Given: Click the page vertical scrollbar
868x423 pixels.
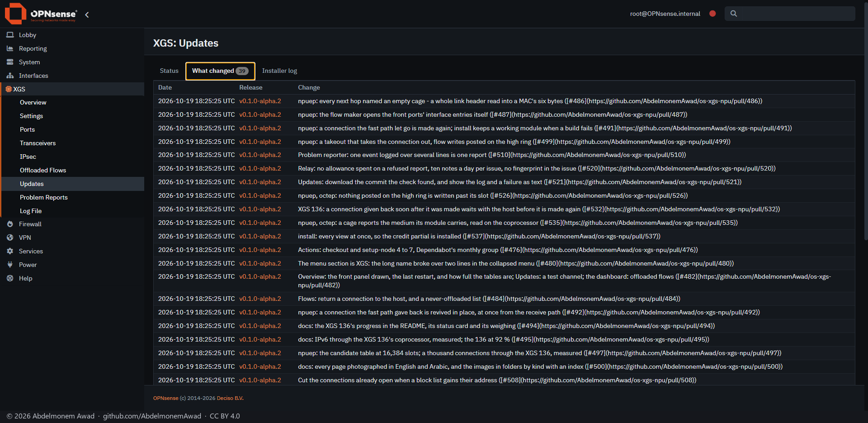Looking at the screenshot, I should 865,122.
